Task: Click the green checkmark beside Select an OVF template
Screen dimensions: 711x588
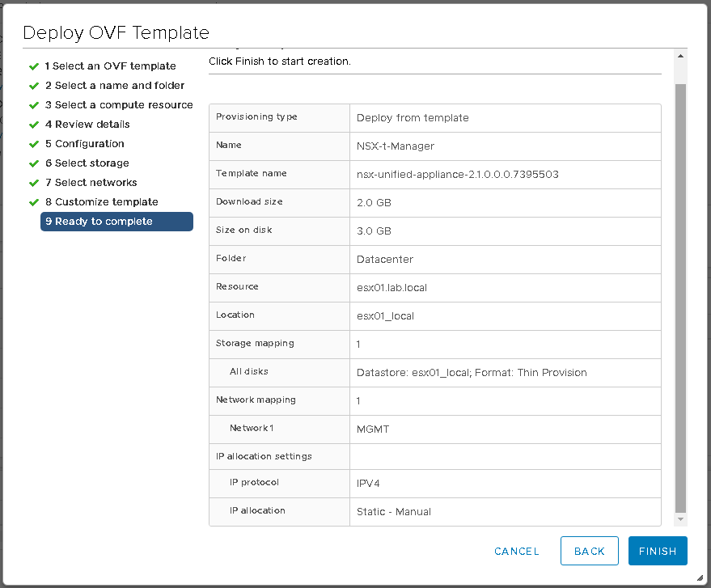Action: coord(34,66)
